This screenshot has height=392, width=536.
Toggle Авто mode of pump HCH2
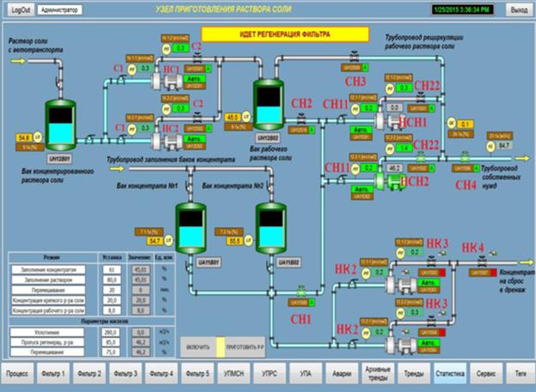click(x=362, y=189)
